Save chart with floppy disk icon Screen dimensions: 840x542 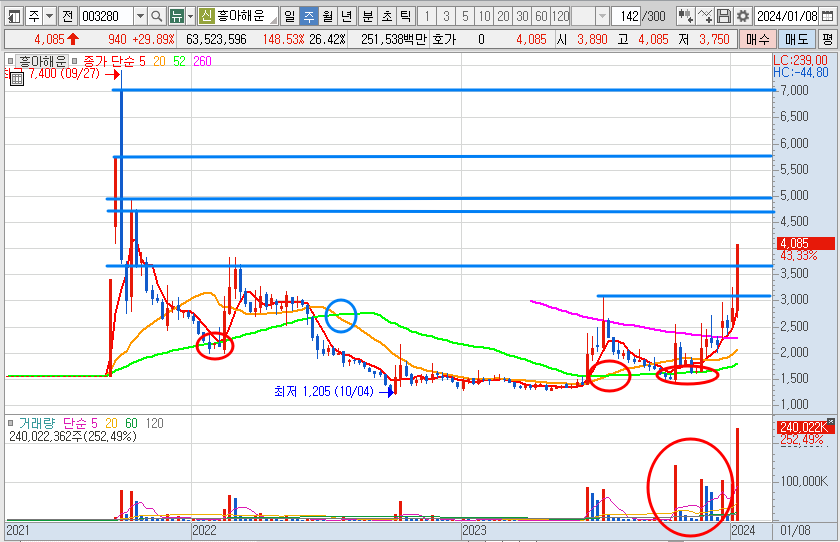click(724, 17)
